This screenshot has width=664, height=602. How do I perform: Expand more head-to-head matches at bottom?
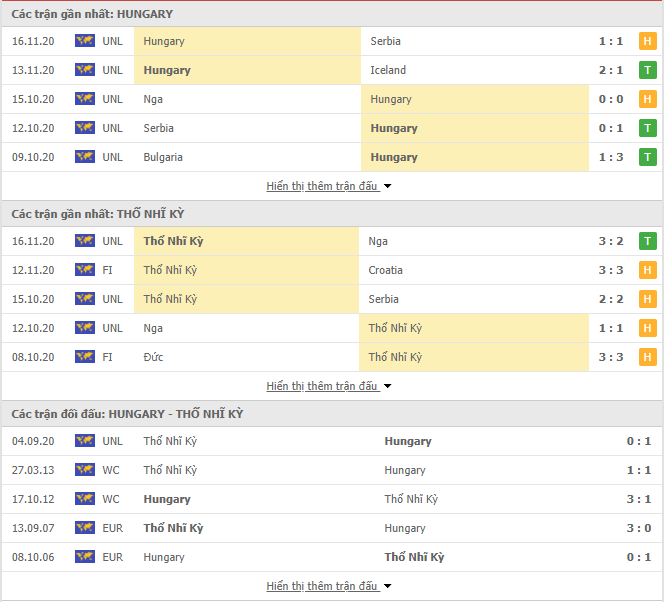pos(329,586)
